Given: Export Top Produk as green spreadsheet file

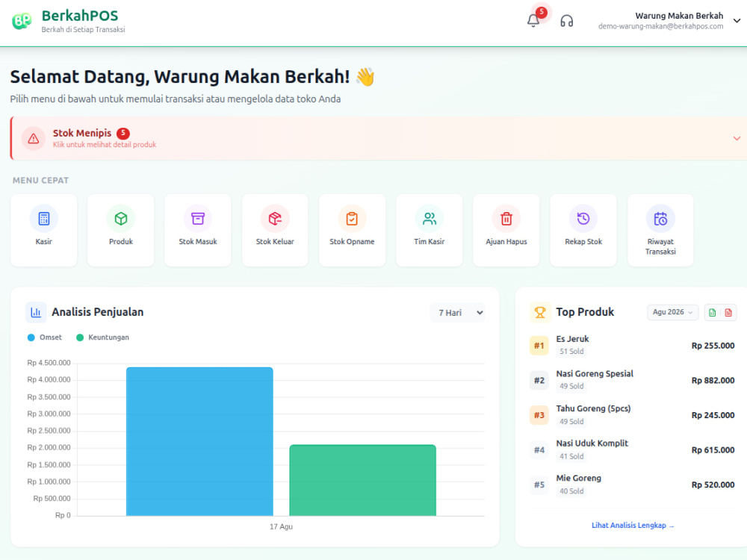Looking at the screenshot, I should (712, 313).
